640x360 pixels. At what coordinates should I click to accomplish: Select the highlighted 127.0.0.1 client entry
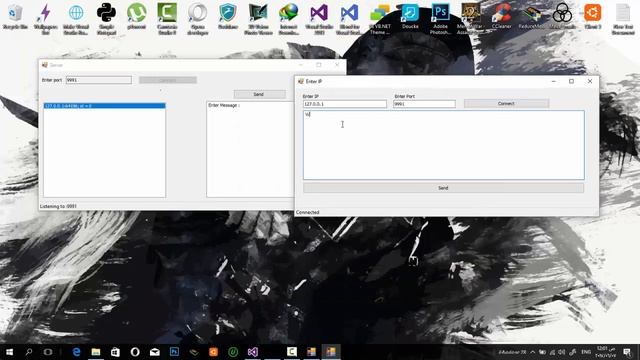pos(104,106)
